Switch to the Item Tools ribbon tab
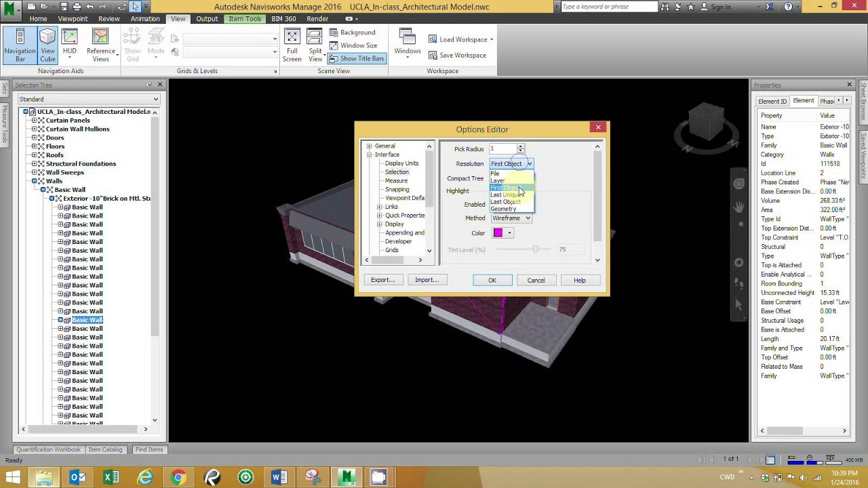This screenshot has width=868, height=488. click(x=245, y=19)
